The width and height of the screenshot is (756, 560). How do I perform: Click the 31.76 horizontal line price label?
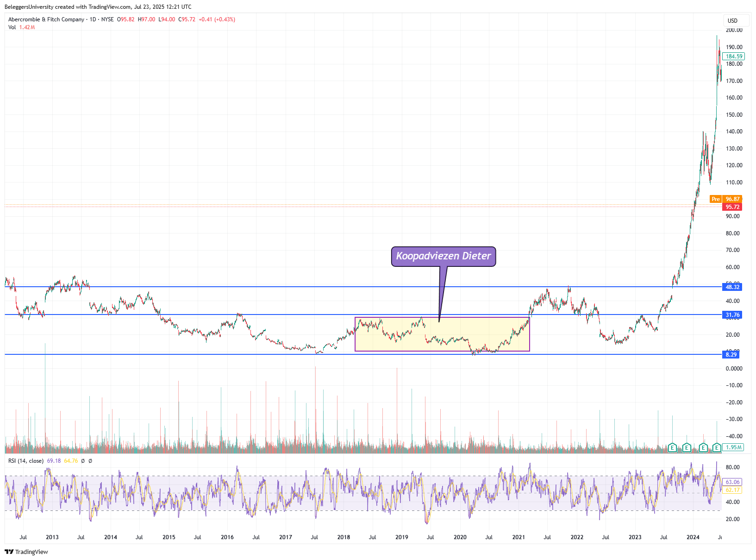coord(732,315)
